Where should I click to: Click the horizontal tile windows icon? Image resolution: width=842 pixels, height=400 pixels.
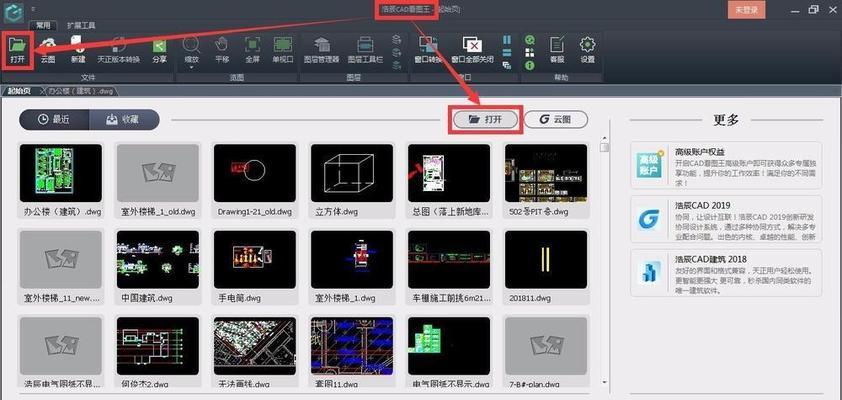point(507,53)
